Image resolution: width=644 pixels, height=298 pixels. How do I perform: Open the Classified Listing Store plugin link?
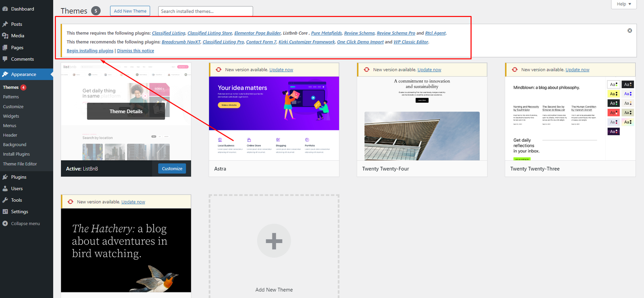pos(210,33)
